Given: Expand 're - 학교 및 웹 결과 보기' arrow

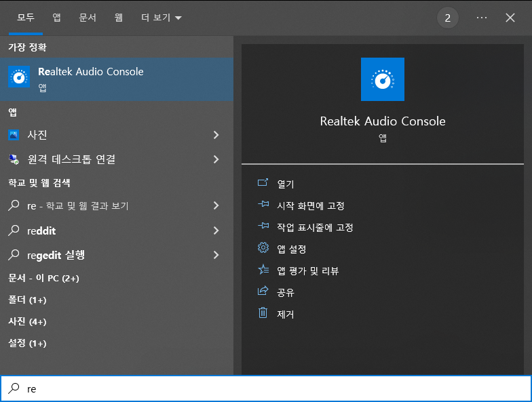Looking at the screenshot, I should point(216,205).
